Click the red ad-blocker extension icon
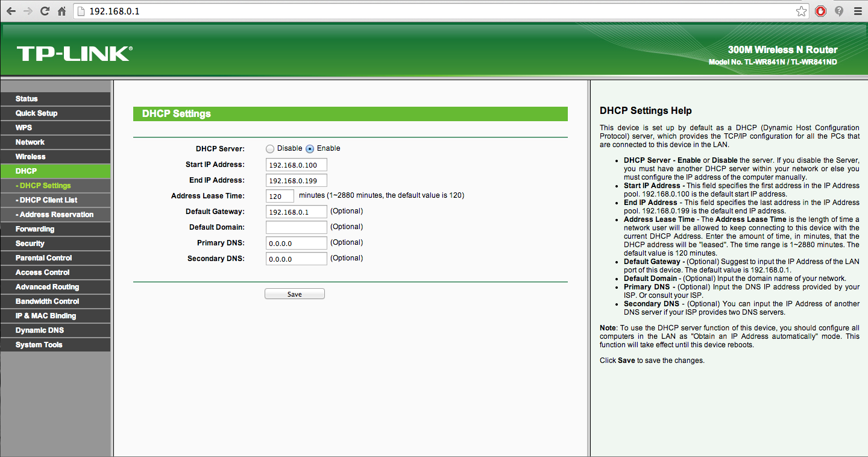Screen dimensions: 868x457 [x=820, y=11]
